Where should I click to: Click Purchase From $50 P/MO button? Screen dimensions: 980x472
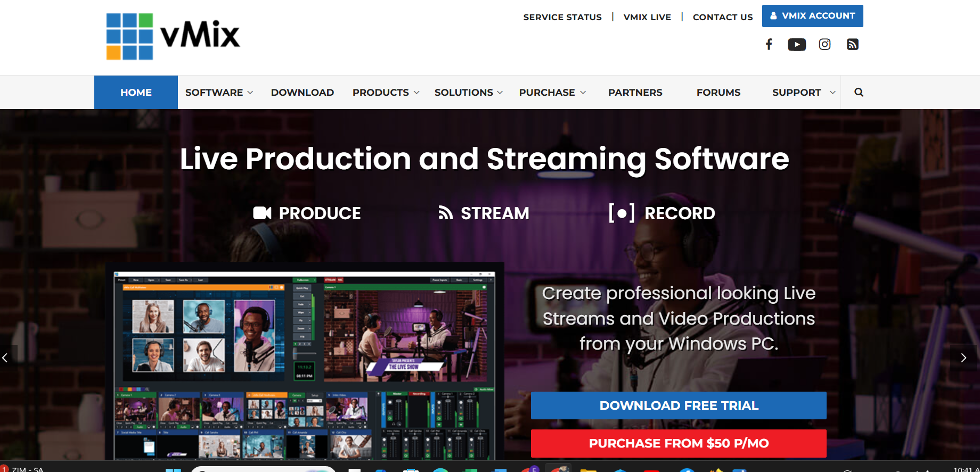click(x=679, y=443)
